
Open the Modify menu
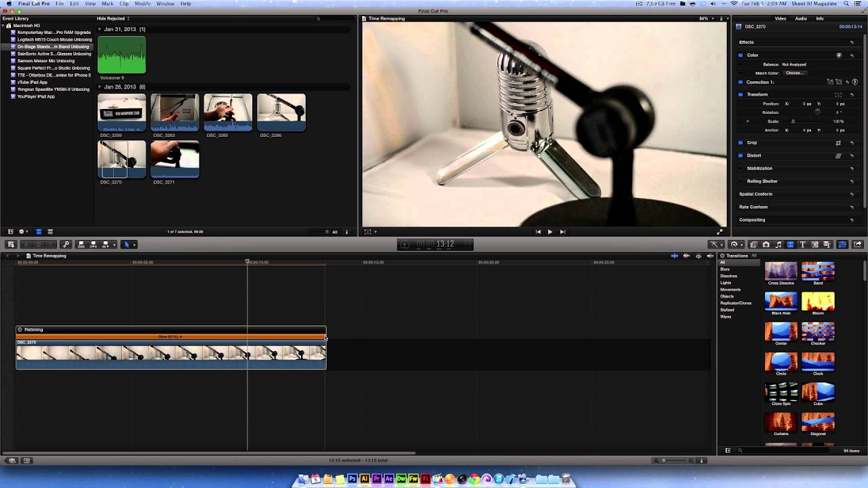point(142,3)
